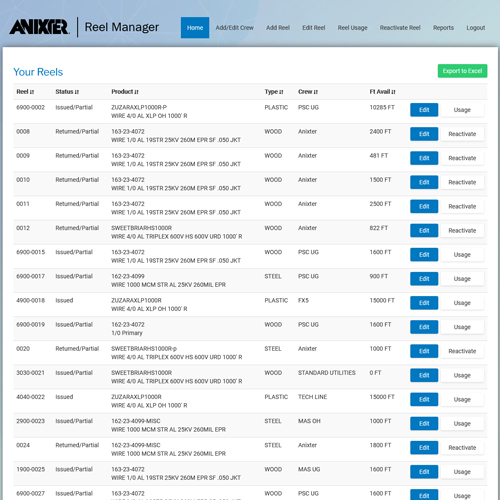Image resolution: width=500 pixels, height=500 pixels.
Task: Reactivate reel 0008
Action: click(462, 134)
